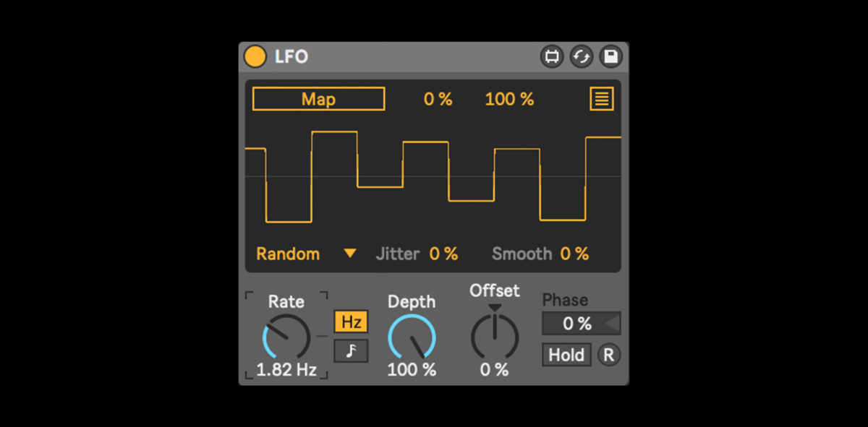
Task: Open the multimap parameter list icon
Action: coord(601,99)
